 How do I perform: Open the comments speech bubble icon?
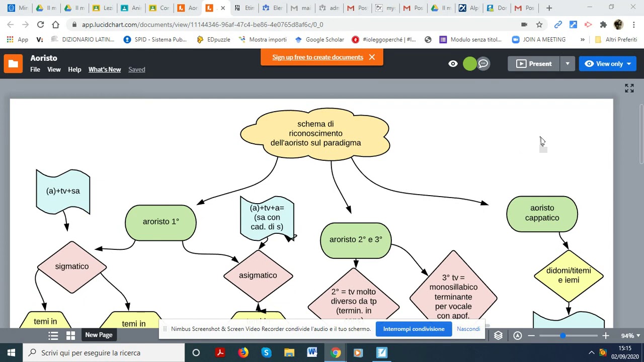coord(483,64)
